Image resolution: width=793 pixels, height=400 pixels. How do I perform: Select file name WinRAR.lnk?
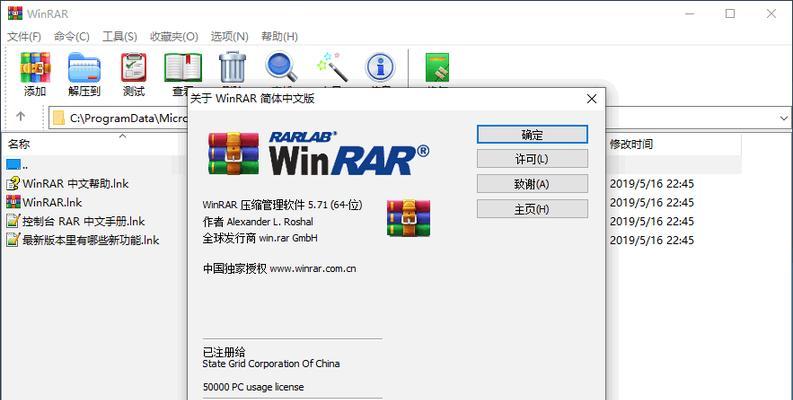(x=53, y=202)
